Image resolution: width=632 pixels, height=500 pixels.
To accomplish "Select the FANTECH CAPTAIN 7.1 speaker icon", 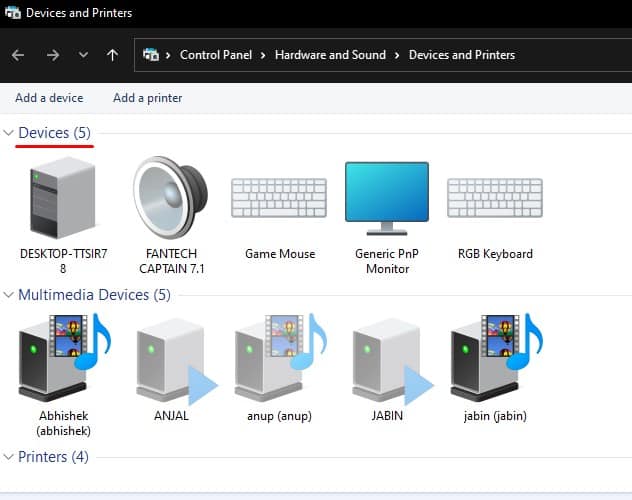I will [171, 197].
